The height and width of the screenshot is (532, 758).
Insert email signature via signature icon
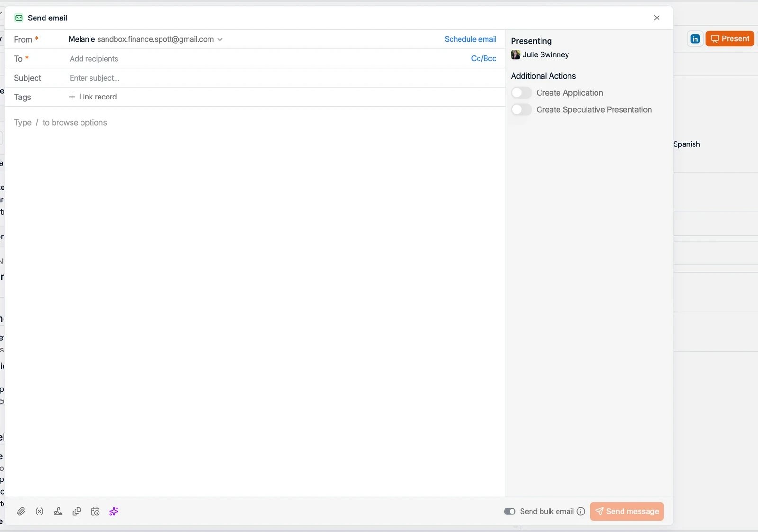point(58,512)
